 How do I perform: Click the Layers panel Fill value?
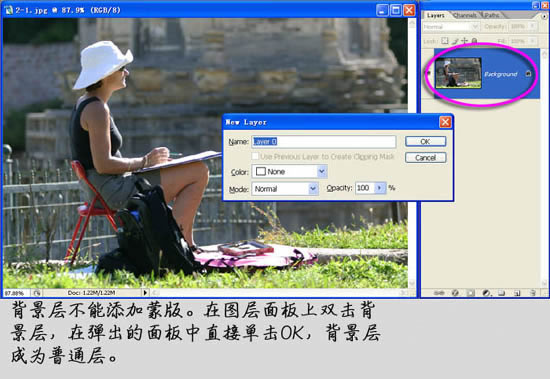pyautogui.click(x=518, y=41)
